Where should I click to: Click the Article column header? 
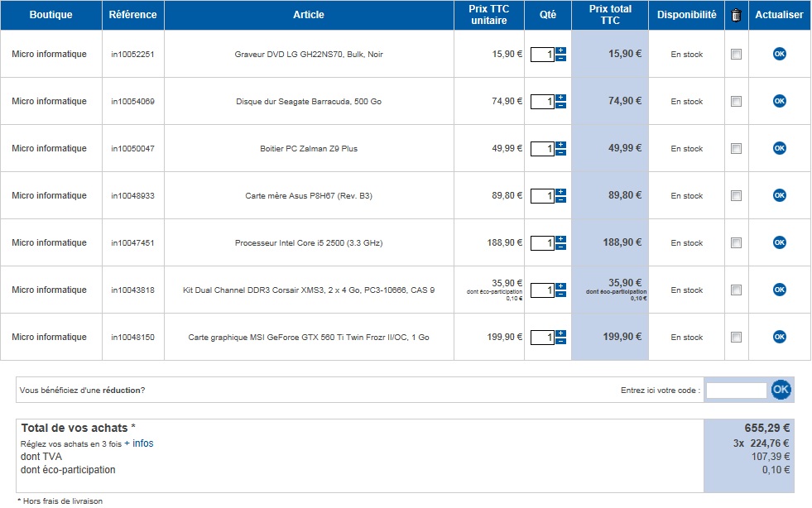(309, 15)
